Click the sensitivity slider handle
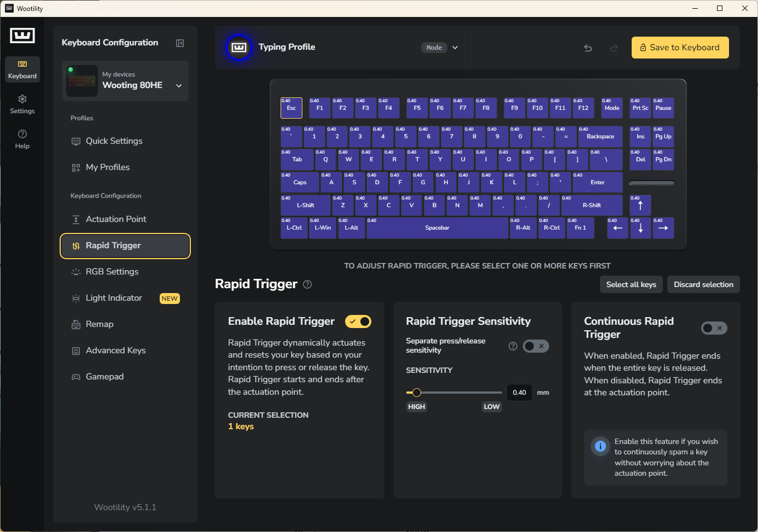The image size is (758, 532). tap(417, 393)
